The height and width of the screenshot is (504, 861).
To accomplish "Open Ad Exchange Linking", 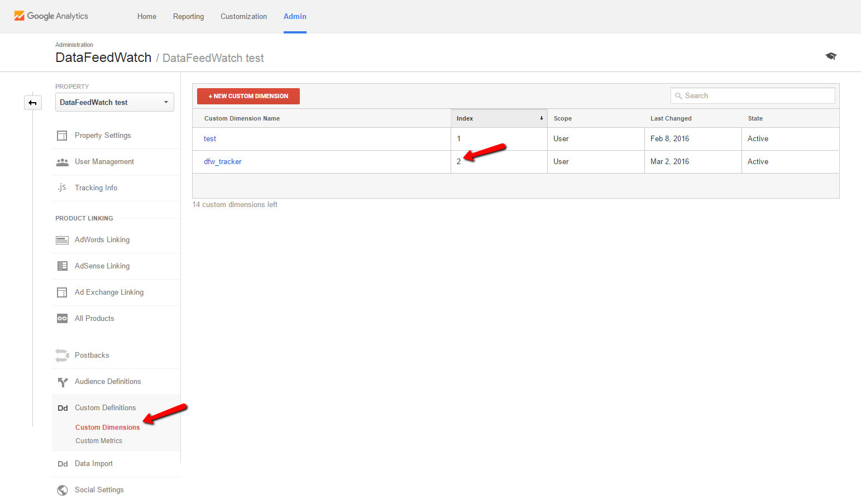I will [x=109, y=292].
